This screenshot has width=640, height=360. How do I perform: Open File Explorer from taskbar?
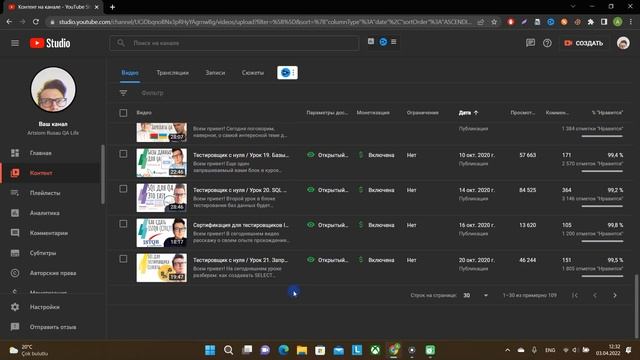point(302,350)
